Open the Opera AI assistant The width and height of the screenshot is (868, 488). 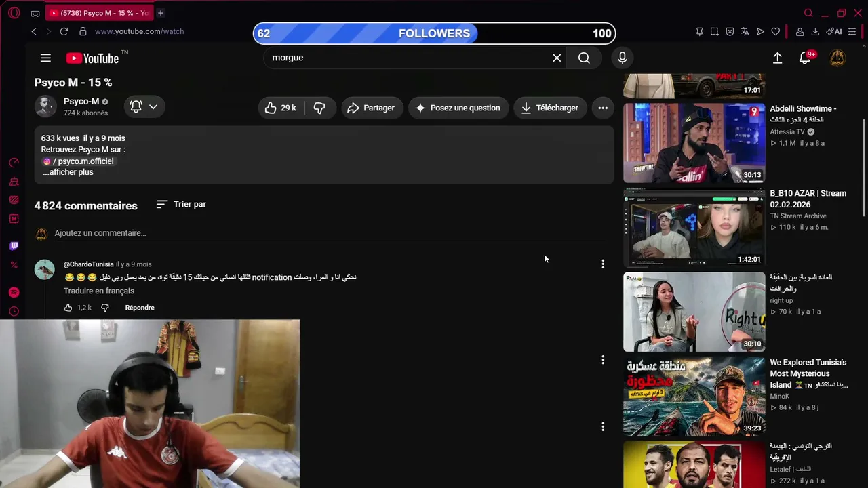pos(834,31)
